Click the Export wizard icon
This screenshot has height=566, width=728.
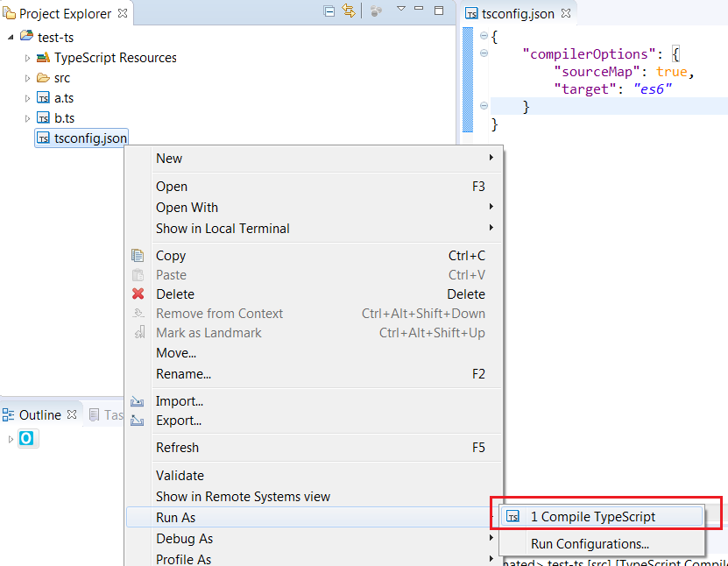[138, 421]
